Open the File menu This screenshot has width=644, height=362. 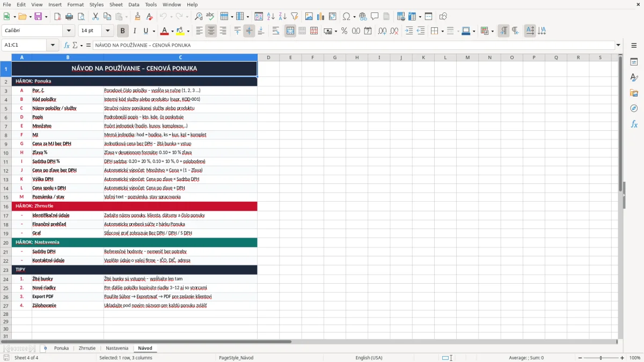(7, 4)
